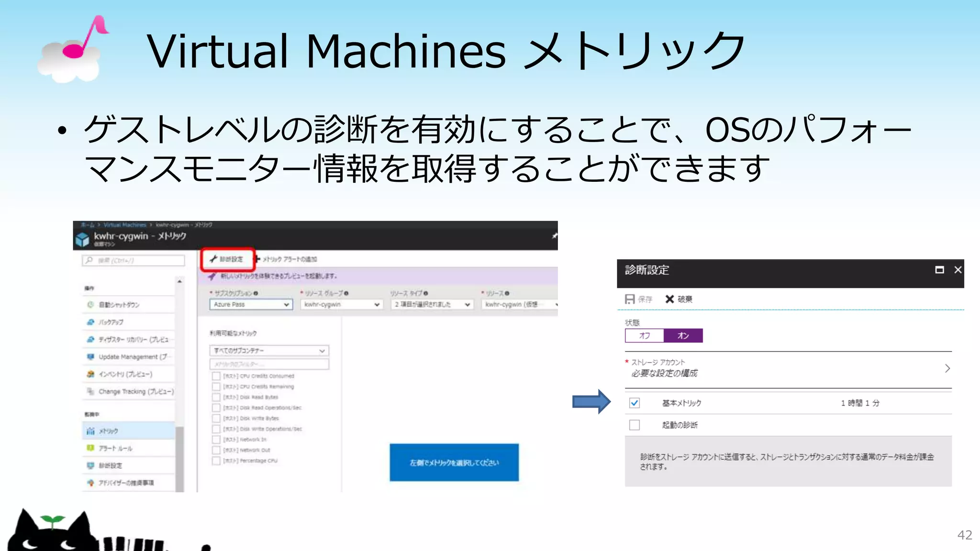Image resolution: width=980 pixels, height=551 pixels.
Task: Check the Disk Read Operations/Sec metric
Action: click(x=216, y=408)
